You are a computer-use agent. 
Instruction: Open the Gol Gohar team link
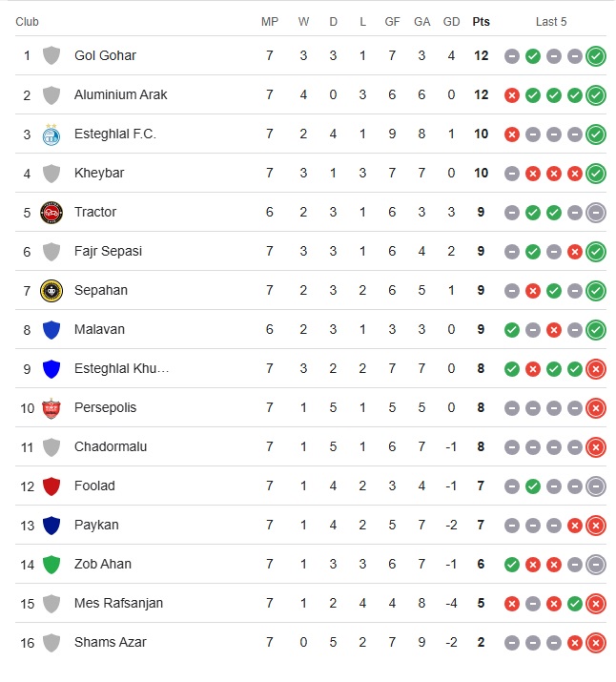pos(105,56)
